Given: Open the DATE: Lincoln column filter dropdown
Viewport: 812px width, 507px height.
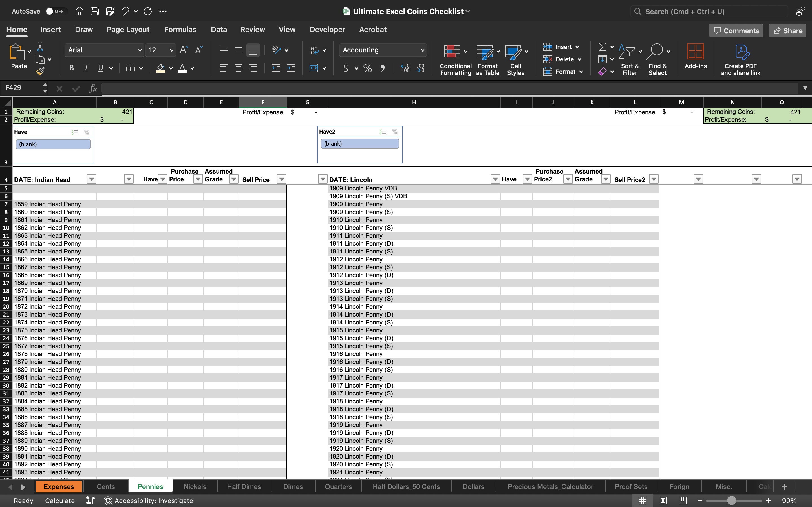Looking at the screenshot, I should pyautogui.click(x=495, y=179).
